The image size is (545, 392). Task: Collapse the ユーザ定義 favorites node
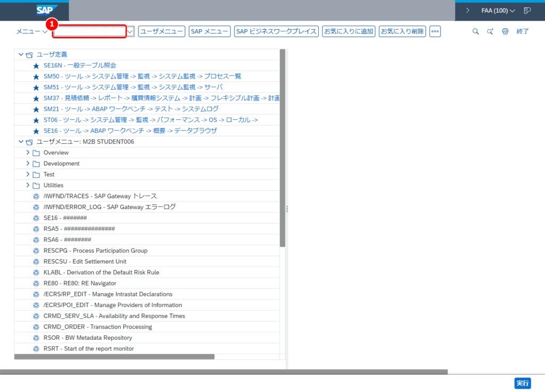click(x=21, y=54)
